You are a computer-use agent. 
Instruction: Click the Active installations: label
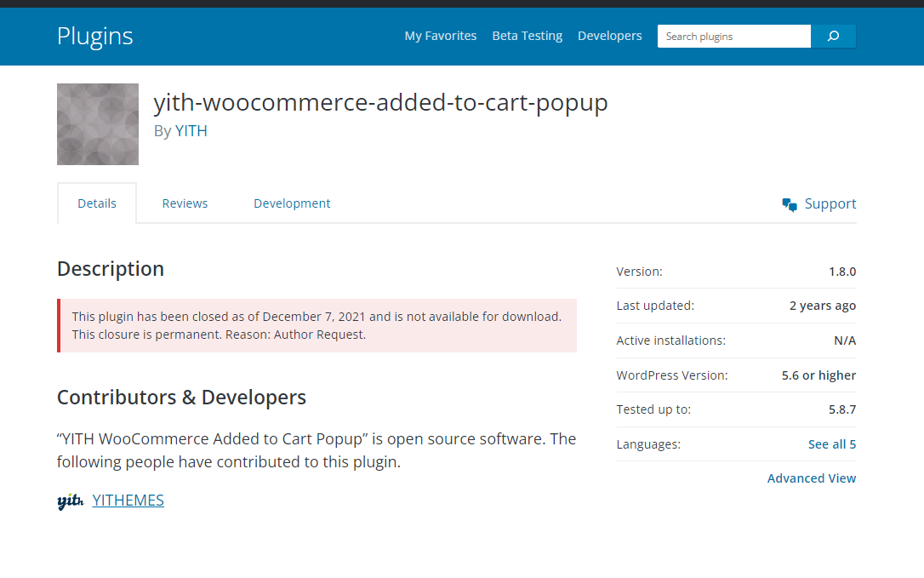(x=671, y=341)
